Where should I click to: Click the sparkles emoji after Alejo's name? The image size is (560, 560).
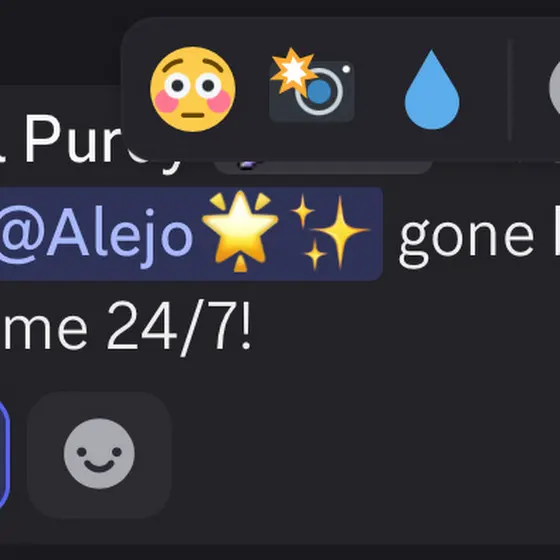[x=329, y=232]
